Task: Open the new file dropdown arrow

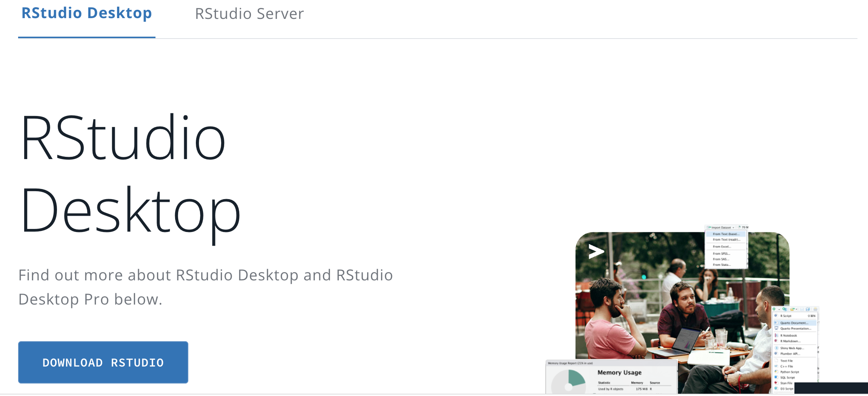Action: tap(779, 309)
